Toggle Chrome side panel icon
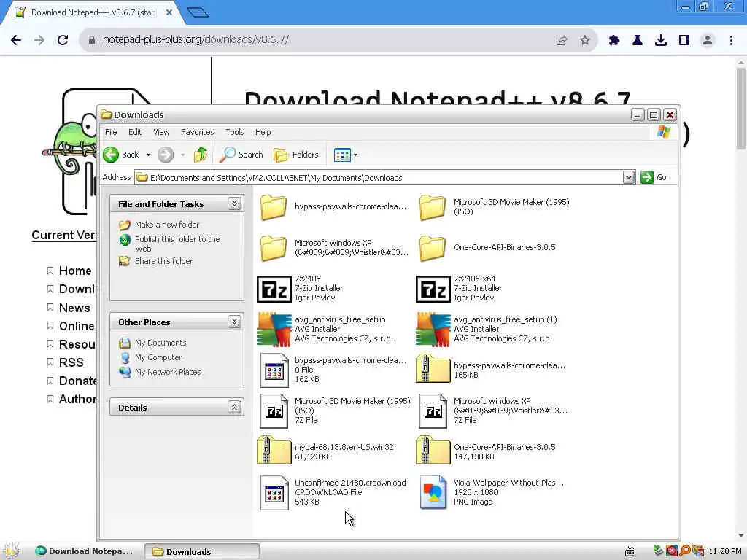 [x=684, y=41]
